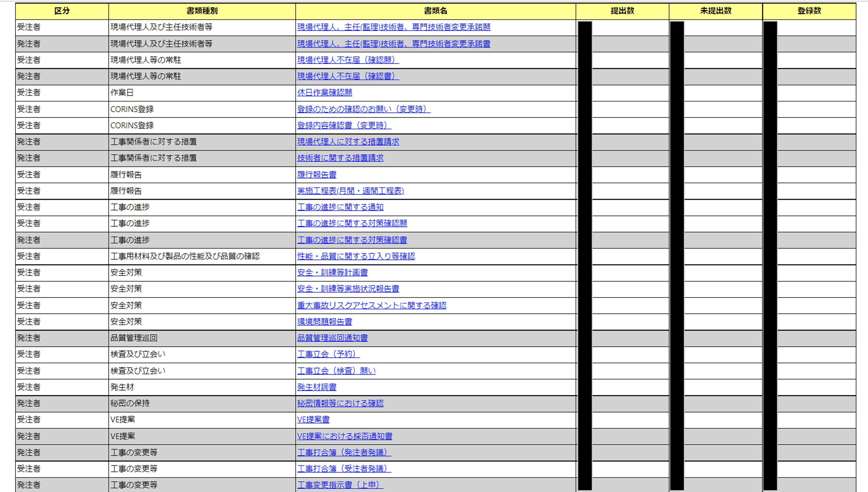Select the 品質管理巡回 type cell

(202, 338)
